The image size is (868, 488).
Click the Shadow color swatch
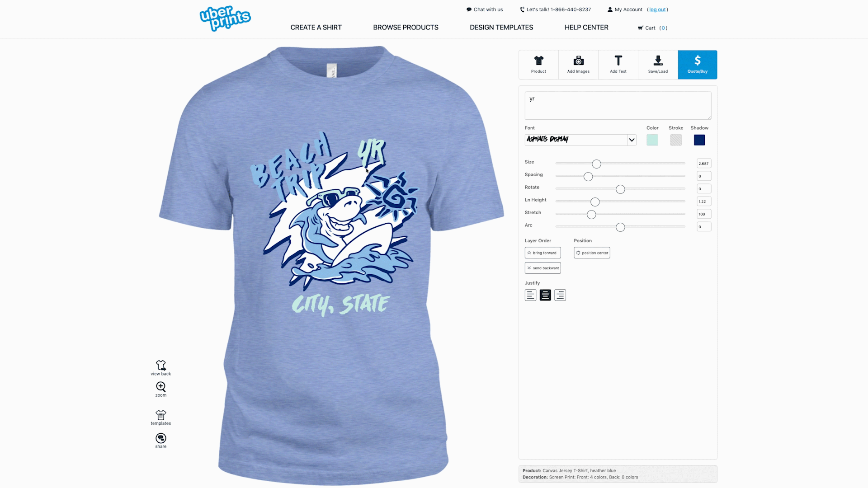[699, 140]
